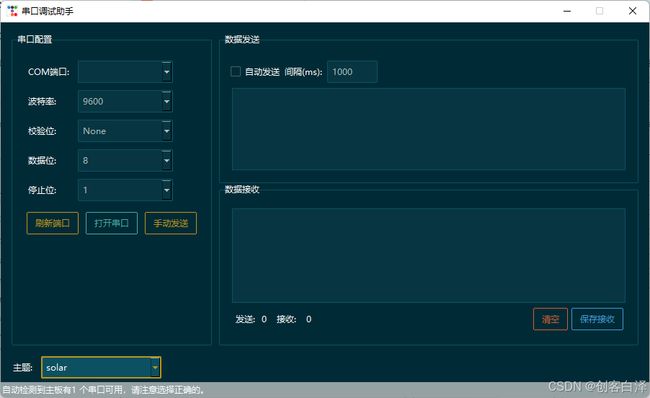Click the 清空 button
The image size is (650, 398).
click(550, 319)
